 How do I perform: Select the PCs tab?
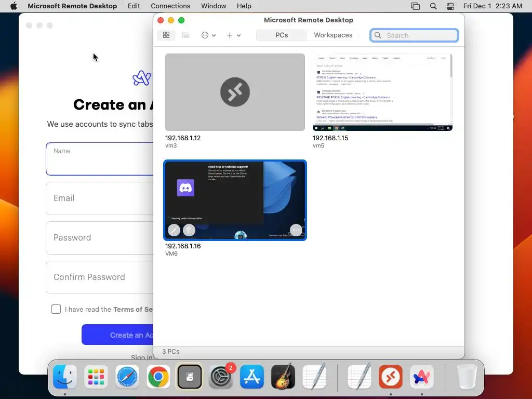click(x=282, y=35)
